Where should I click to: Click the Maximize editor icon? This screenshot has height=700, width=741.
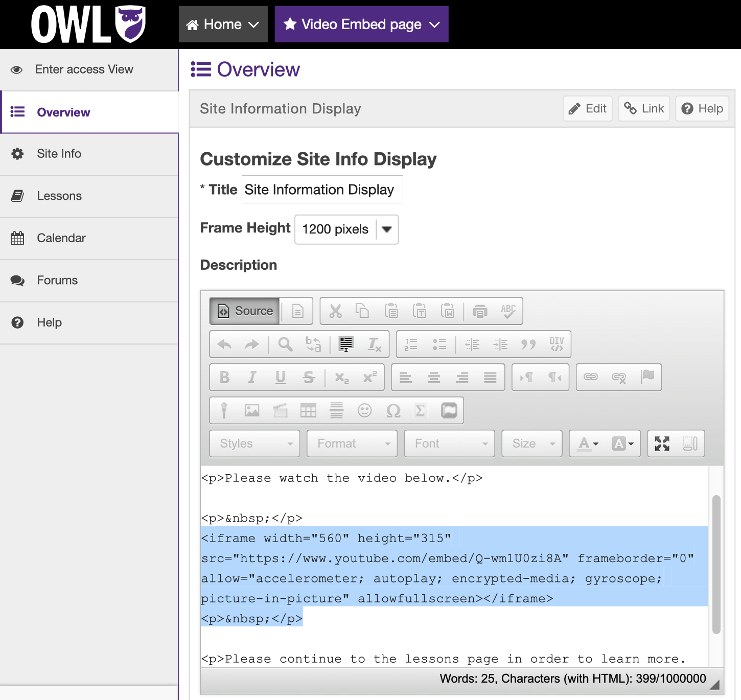point(662,444)
